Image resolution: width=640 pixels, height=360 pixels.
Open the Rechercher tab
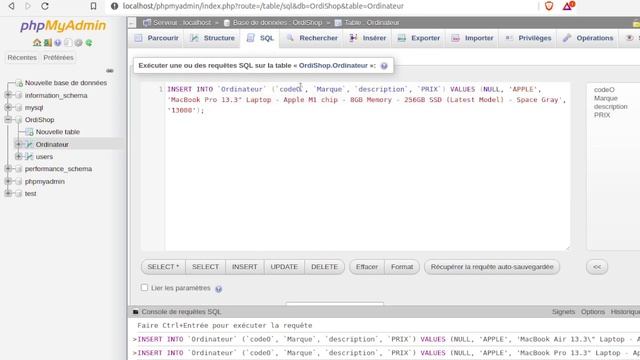pos(312,38)
